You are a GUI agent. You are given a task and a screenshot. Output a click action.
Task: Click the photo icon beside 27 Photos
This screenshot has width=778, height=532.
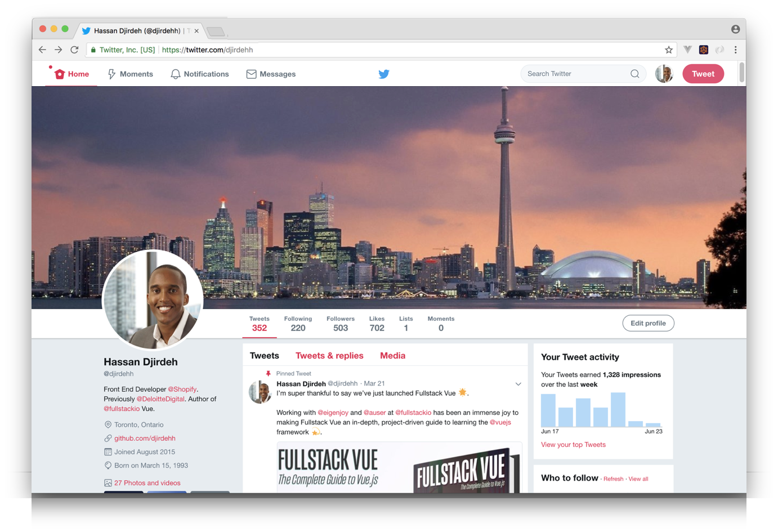click(x=108, y=483)
